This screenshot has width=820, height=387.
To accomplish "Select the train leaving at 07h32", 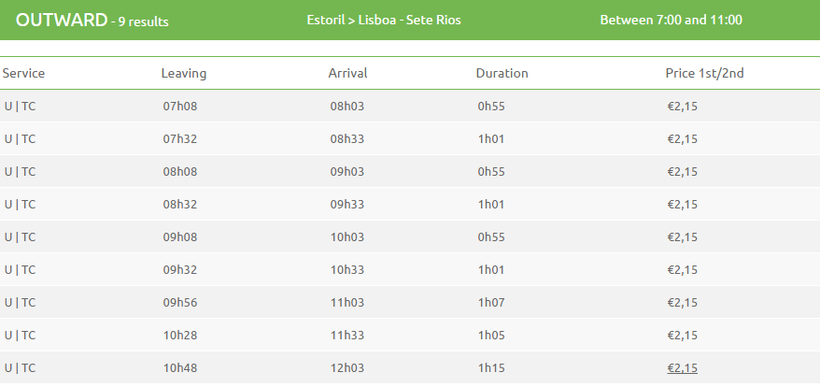I will [410, 139].
